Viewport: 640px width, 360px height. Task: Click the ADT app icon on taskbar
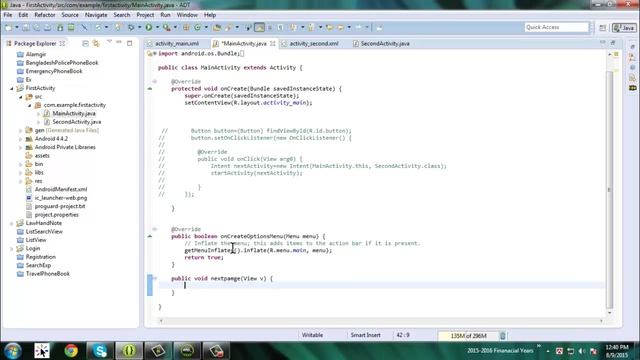pos(129,351)
